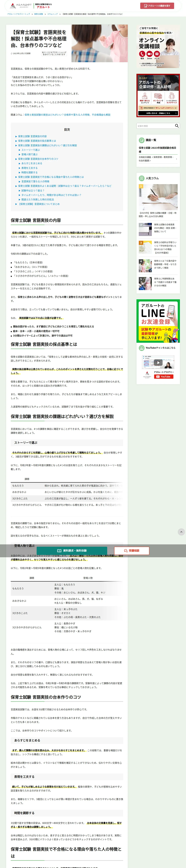Open rank 1 column pen-writing thumbnail
Image resolution: width=186 pixels, height=868 pixels.
[158, 197]
